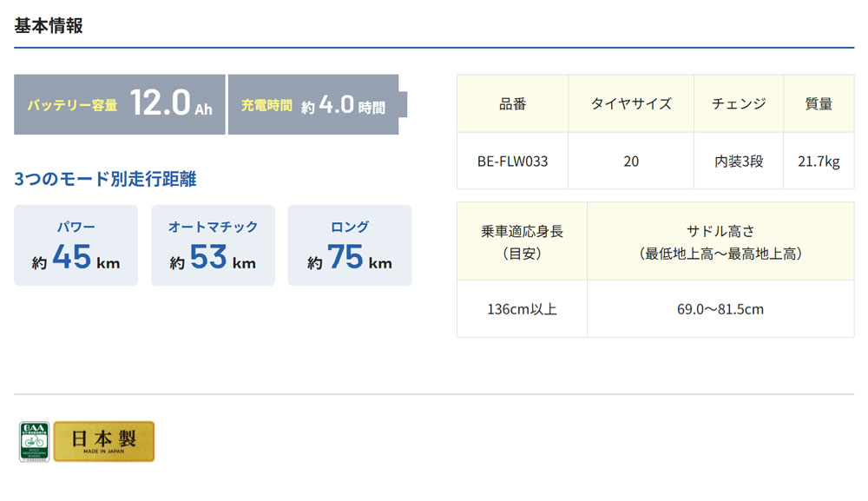Image resolution: width=868 pixels, height=501 pixels.
Task: Click the 21.7kg weight value cell
Action: pos(819,162)
